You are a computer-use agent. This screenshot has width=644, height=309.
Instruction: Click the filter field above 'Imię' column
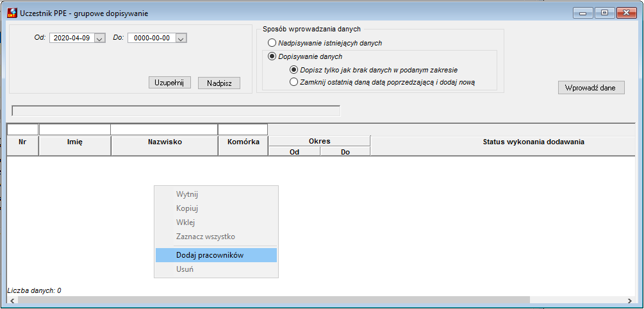75,129
